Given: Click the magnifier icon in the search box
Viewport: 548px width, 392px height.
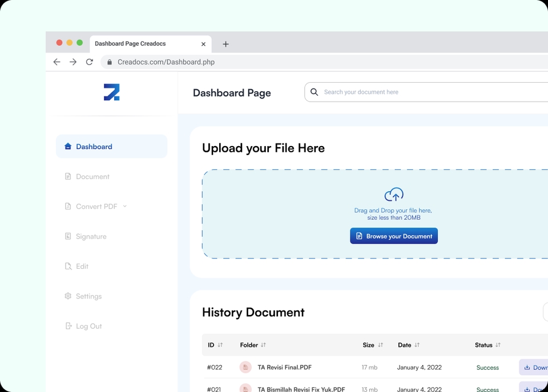Looking at the screenshot, I should [314, 92].
